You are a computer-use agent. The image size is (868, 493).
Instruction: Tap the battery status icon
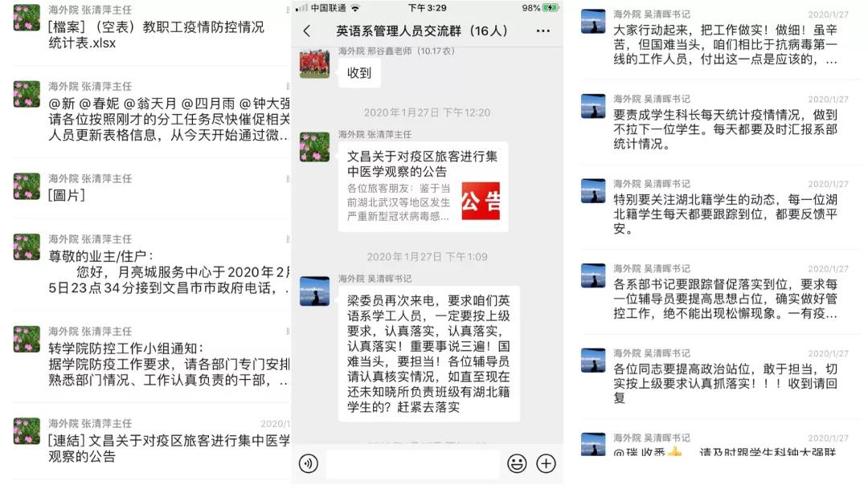point(551,8)
